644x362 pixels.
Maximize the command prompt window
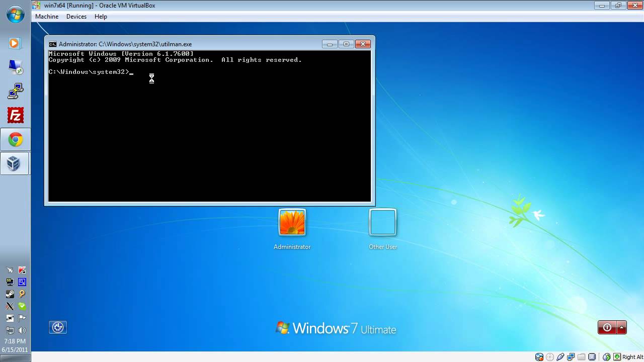(346, 44)
